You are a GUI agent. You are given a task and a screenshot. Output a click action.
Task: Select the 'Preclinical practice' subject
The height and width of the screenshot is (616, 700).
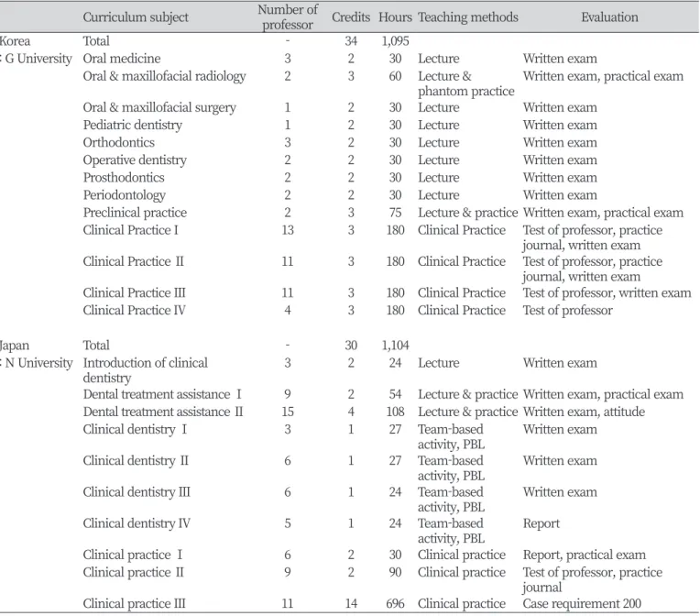point(135,213)
